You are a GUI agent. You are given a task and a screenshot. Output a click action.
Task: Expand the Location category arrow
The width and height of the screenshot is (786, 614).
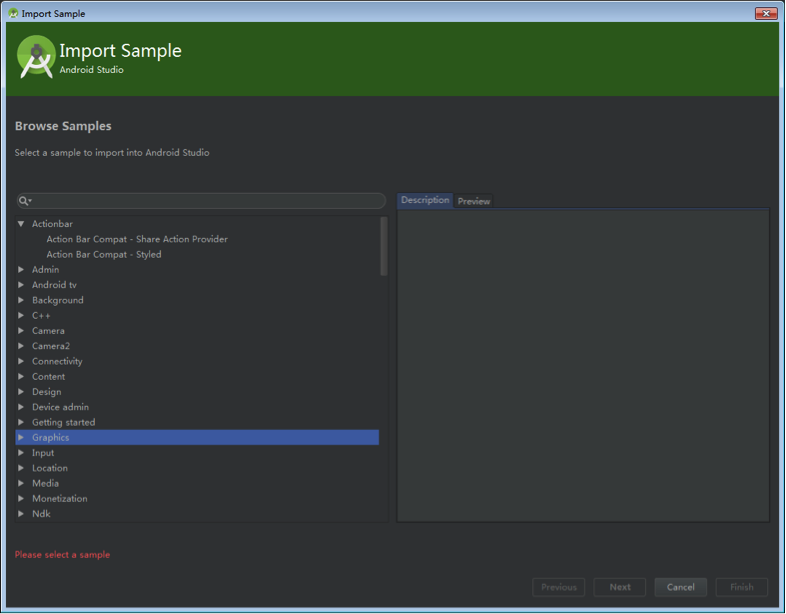tap(21, 468)
